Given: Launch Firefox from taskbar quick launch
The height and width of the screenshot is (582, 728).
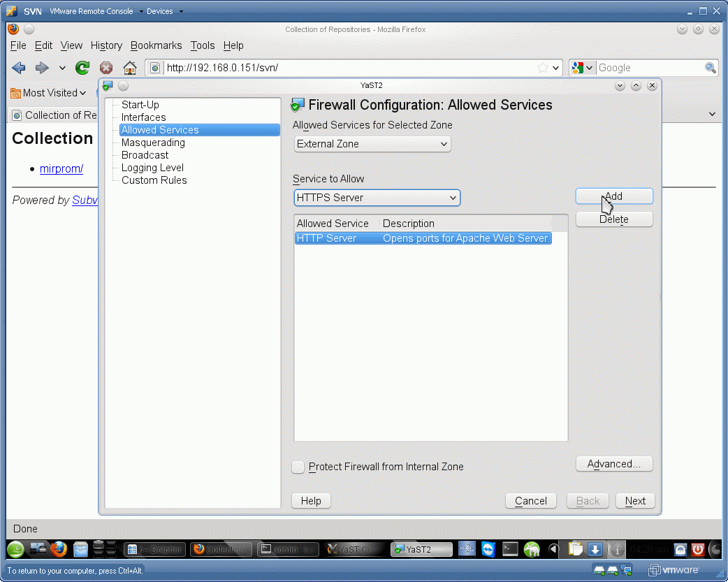Looking at the screenshot, I should click(59, 549).
